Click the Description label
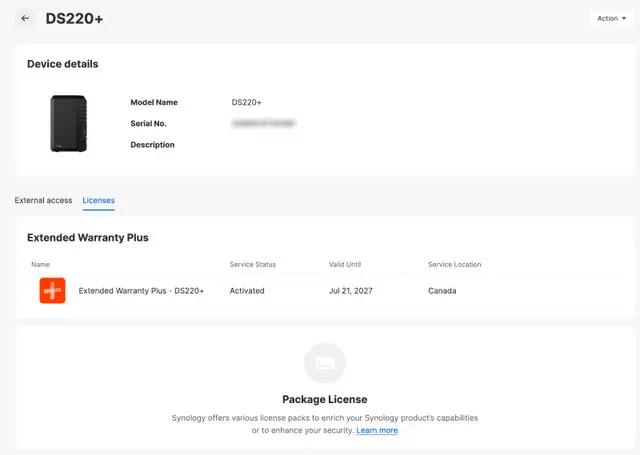 pos(152,145)
